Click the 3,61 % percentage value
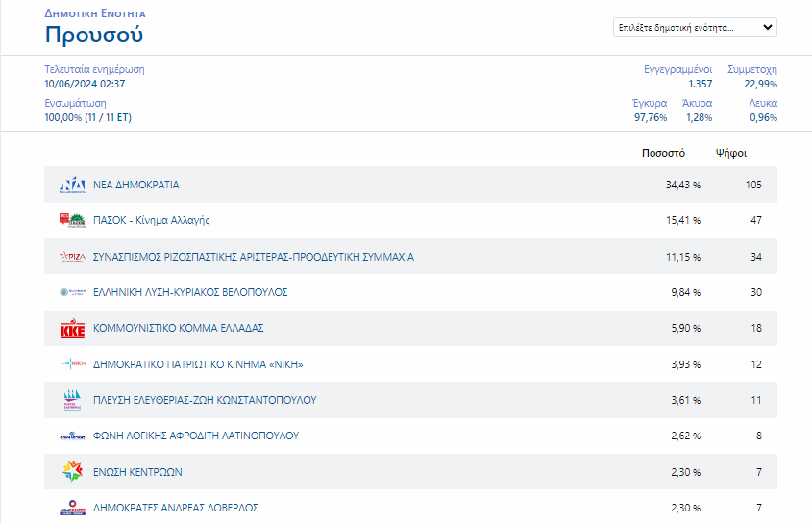Image resolution: width=812 pixels, height=523 pixels. (686, 400)
